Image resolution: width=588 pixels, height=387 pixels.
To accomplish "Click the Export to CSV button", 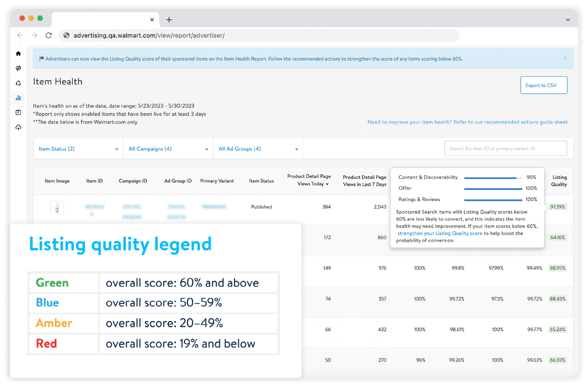I will click(x=544, y=85).
